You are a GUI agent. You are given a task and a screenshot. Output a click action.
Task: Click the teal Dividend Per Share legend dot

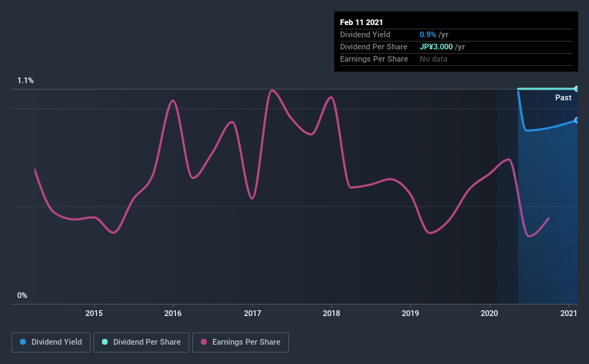105,342
